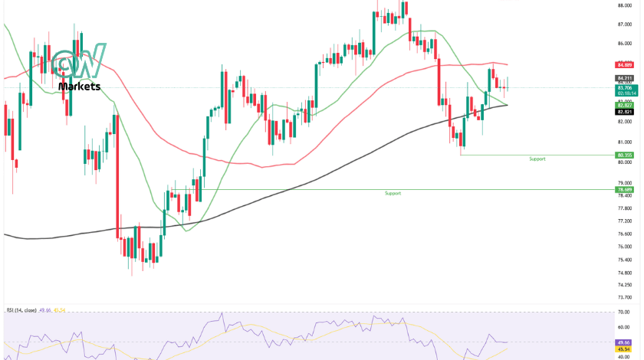Click the 78.689 support price label
Screen dimensions: 644x360
tap(624, 190)
